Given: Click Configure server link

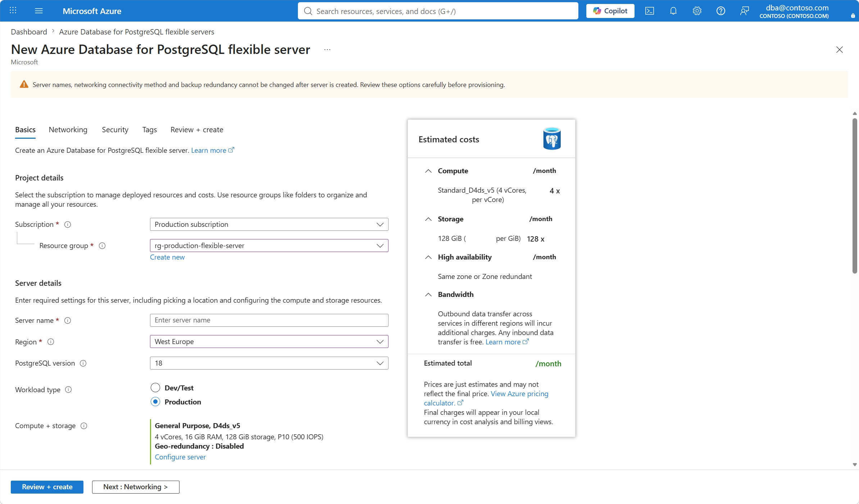Looking at the screenshot, I should point(180,457).
